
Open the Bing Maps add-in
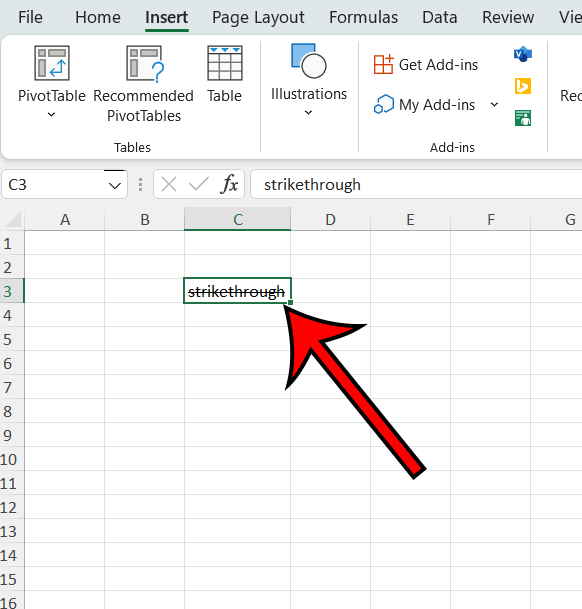click(x=523, y=86)
